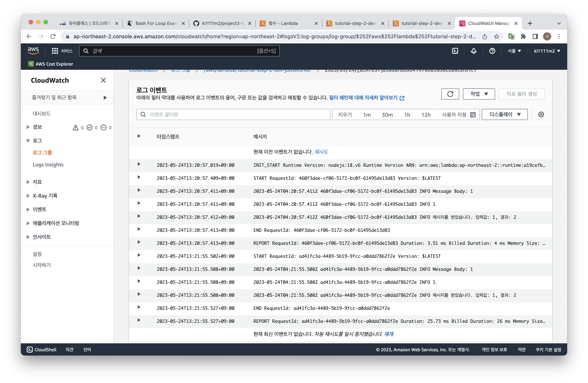
Task: Open the notifications bell icon
Action: [473, 51]
